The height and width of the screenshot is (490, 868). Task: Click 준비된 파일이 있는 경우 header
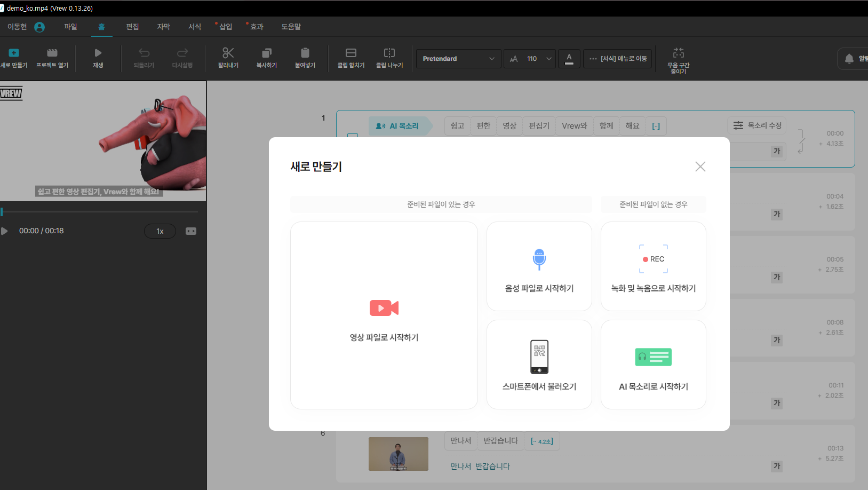pyautogui.click(x=441, y=204)
